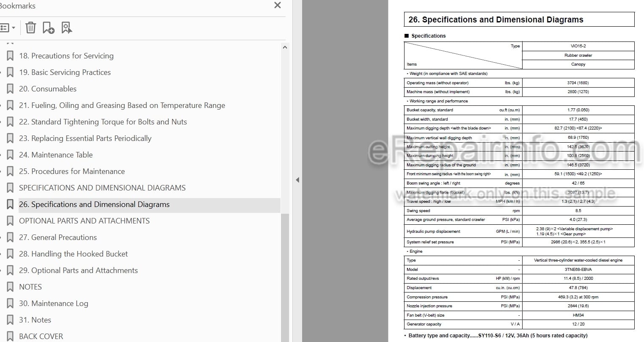Open bookmark 21. Fueling, Oiling and Greasing
This screenshot has height=342, width=644.
pos(122,105)
